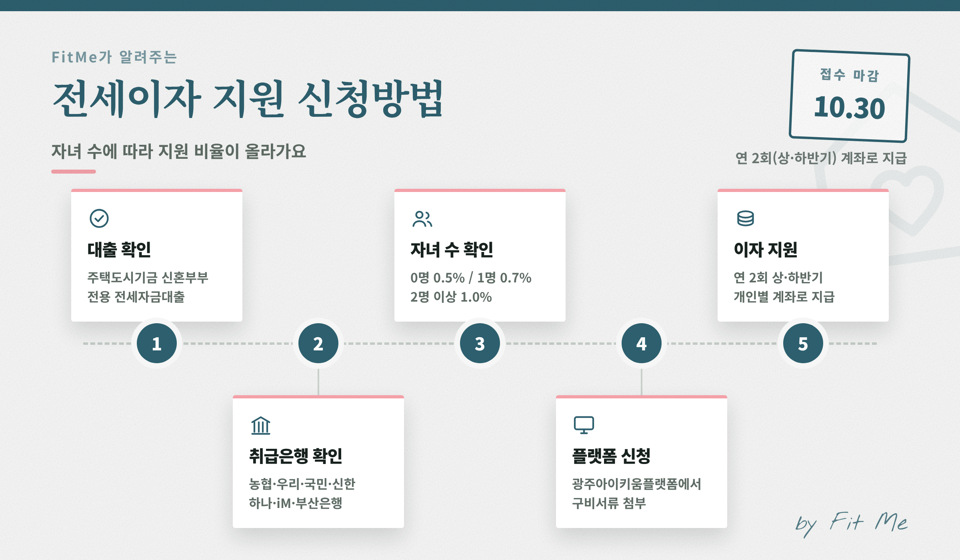
Task: Click 연 2회(상·하반기) 계좌로 지급 note
Action: coord(821,158)
